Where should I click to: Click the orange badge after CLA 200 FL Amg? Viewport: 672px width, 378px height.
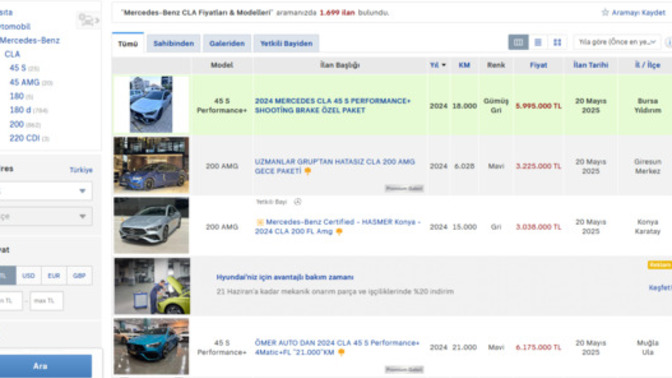339,231
